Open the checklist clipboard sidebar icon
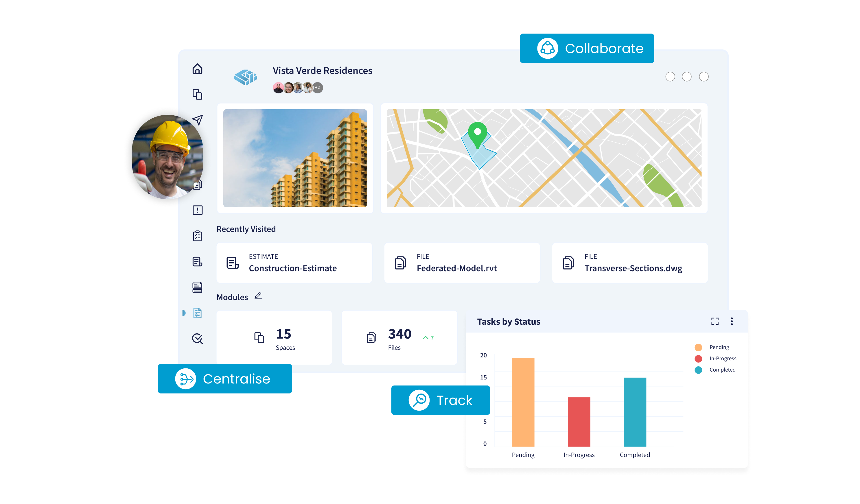 (x=197, y=236)
